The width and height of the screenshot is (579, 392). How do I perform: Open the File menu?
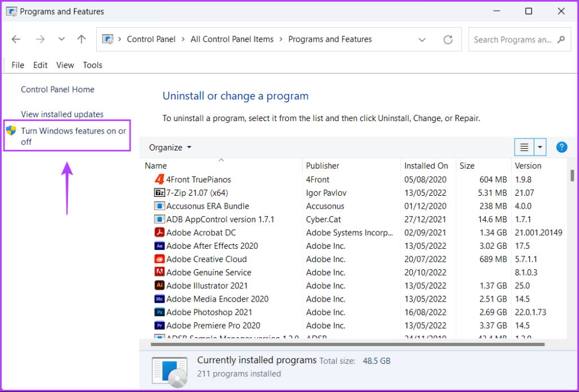click(x=18, y=65)
